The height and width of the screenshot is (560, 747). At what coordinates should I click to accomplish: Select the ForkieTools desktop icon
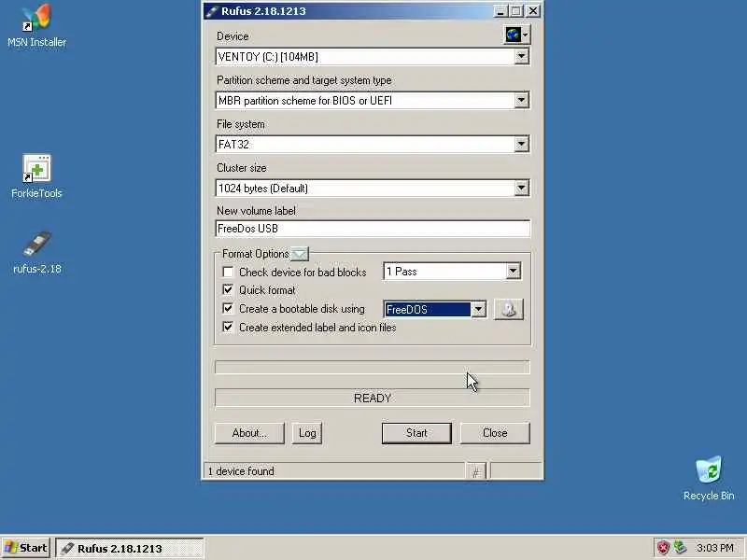36,176
